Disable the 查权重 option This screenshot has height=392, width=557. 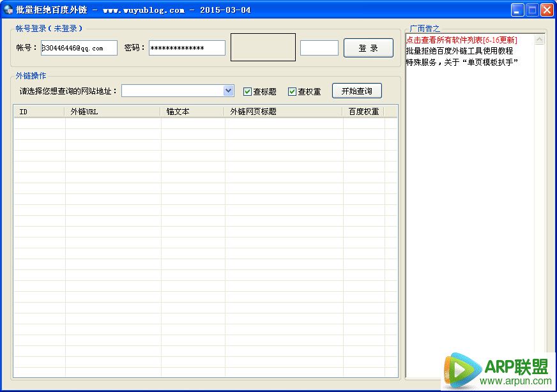point(293,91)
